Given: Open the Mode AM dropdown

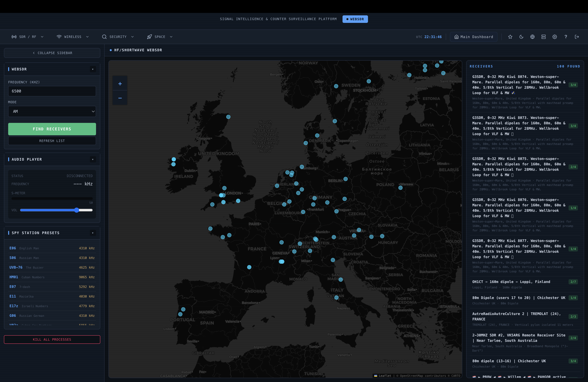Looking at the screenshot, I should tap(52, 111).
